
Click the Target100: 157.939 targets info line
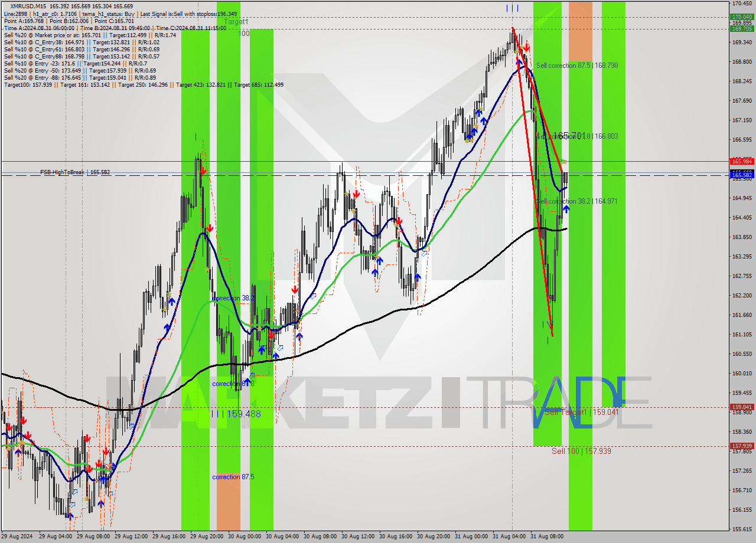[144, 84]
